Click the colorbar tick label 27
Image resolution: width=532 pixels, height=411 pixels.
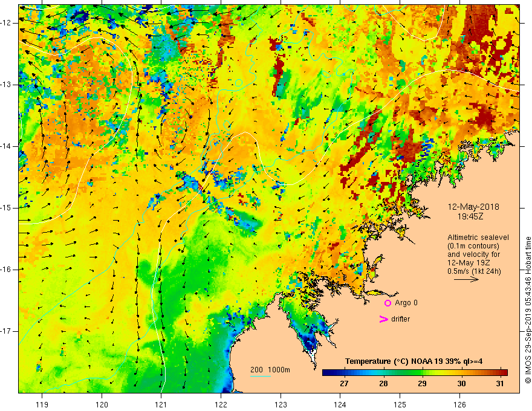click(344, 384)
